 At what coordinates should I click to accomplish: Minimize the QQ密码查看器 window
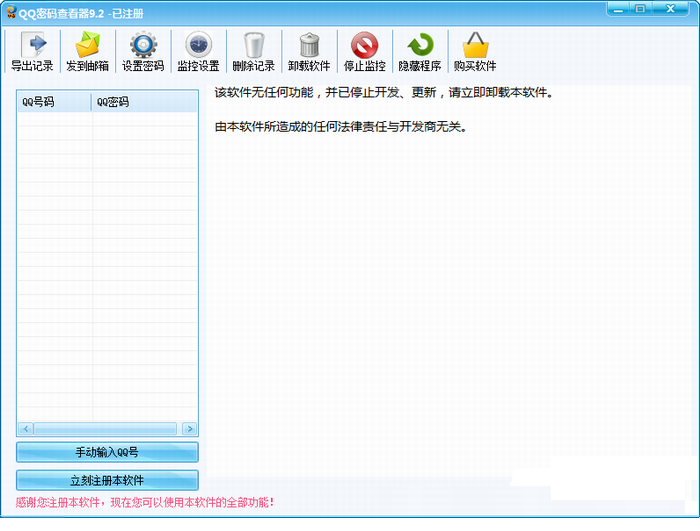(x=618, y=9)
